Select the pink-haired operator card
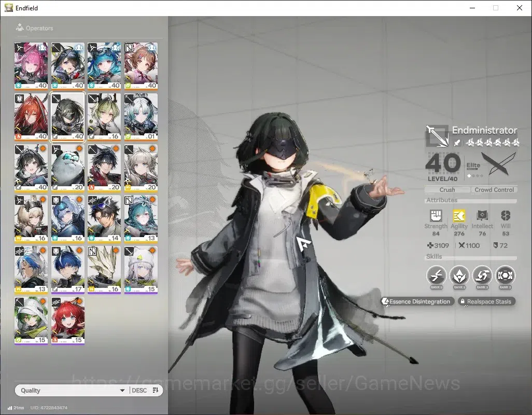Viewport: 532px width, 415px height. pyautogui.click(x=31, y=66)
